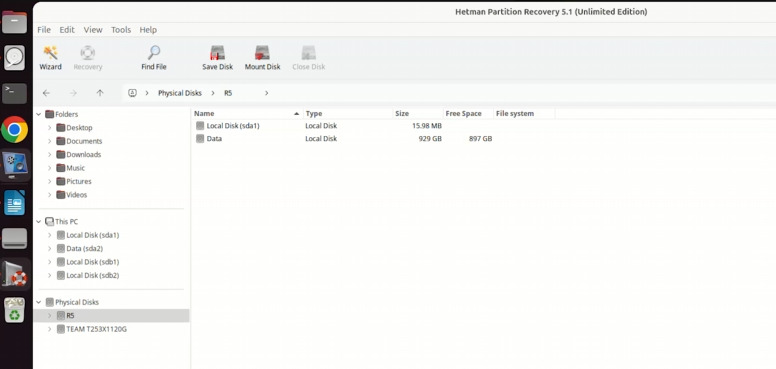The width and height of the screenshot is (776, 369).
Task: Open dropdown chevron after R5 breadcrumb
Action: [x=266, y=93]
